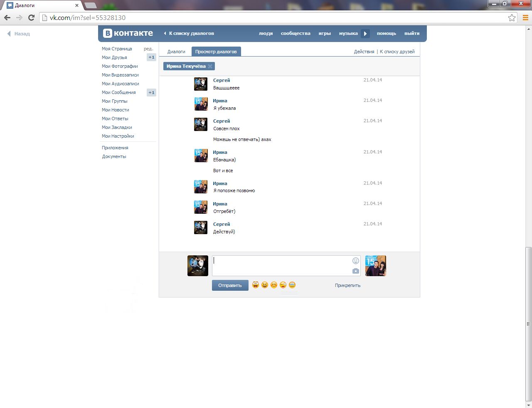Open Мои Группы in the sidebar
532x408 pixels.
[x=115, y=101]
